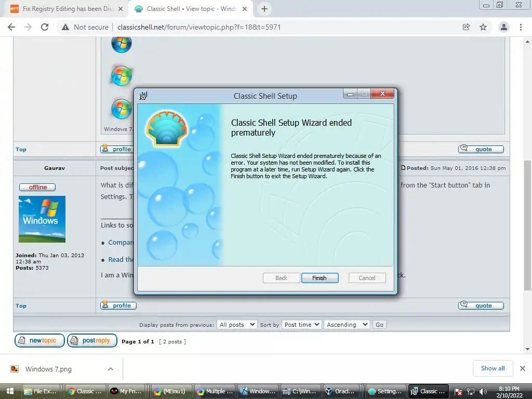
Task: Click the middle Windows 7 orb image
Action: 122,76
